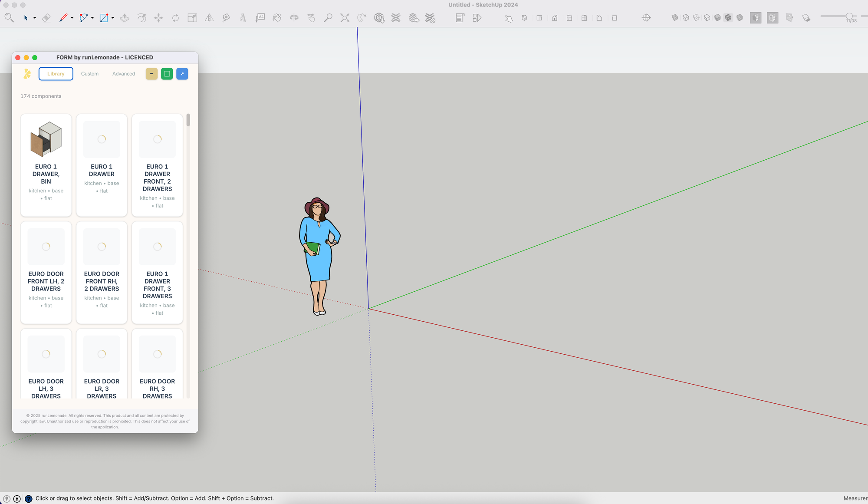This screenshot has width=868, height=504.
Task: Choose the Text label A1 tool
Action: [x=260, y=18]
